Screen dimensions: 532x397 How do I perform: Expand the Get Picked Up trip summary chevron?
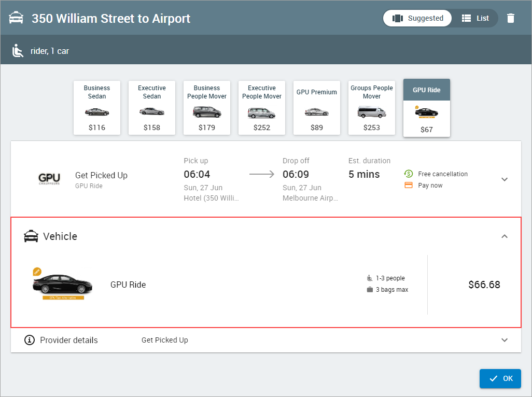point(505,179)
